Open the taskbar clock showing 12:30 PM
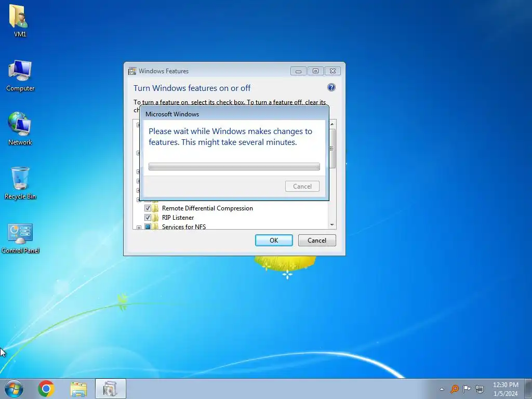Image resolution: width=532 pixels, height=399 pixels. pos(506,389)
